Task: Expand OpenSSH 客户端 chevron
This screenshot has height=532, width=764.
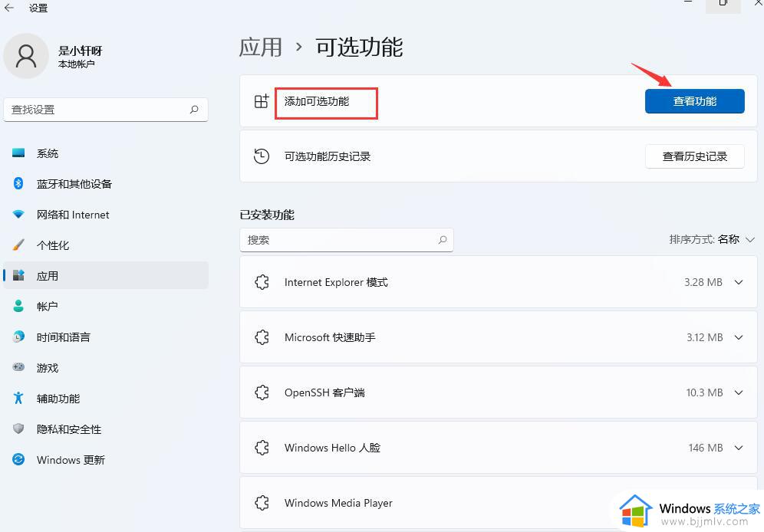Action: 739,392
